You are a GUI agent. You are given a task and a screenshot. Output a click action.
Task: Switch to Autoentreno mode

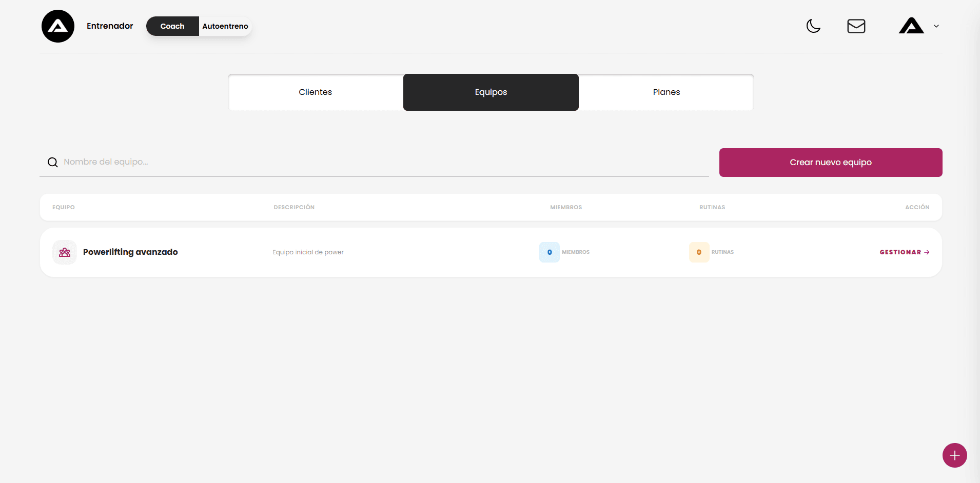click(x=225, y=26)
